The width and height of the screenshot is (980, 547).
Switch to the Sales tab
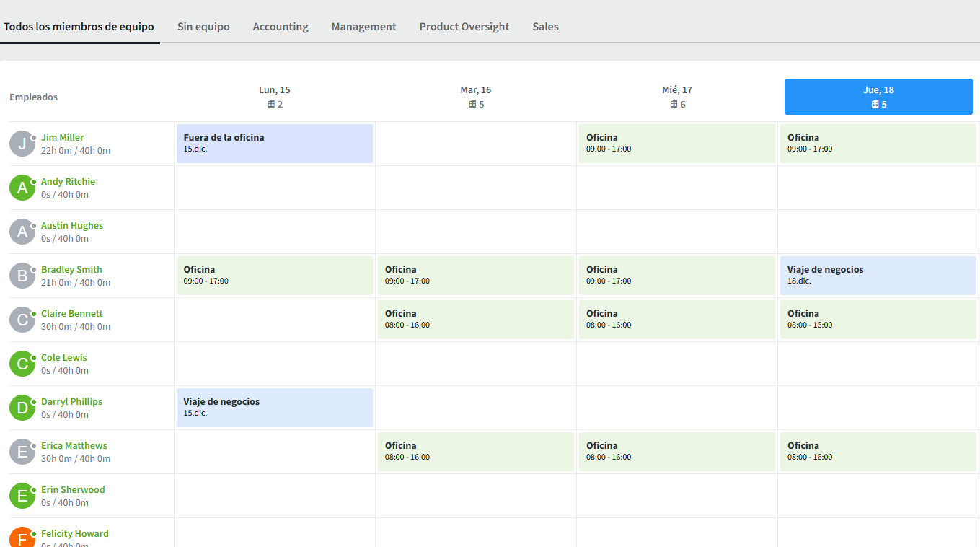click(x=545, y=27)
